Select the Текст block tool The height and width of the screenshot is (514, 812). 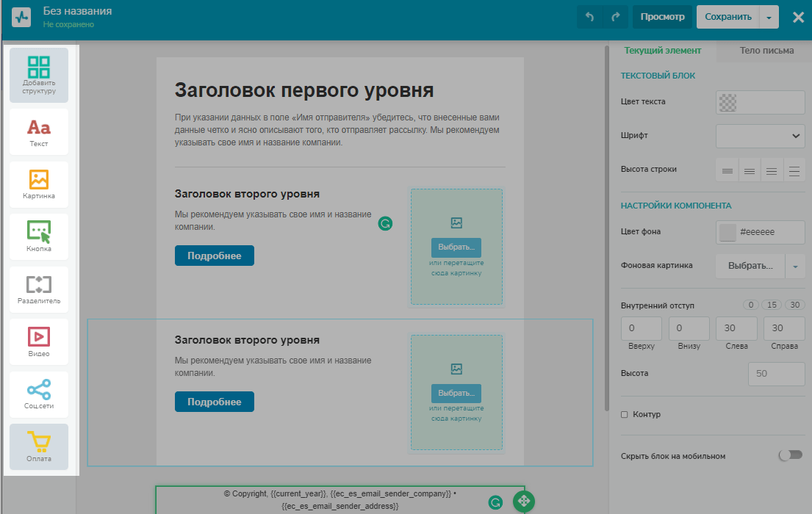coord(39,132)
